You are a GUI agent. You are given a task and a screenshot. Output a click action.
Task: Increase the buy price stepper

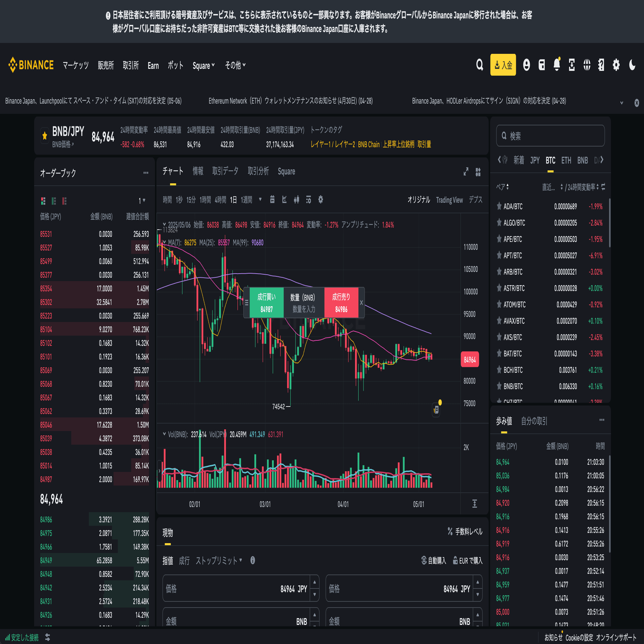pyautogui.click(x=315, y=582)
